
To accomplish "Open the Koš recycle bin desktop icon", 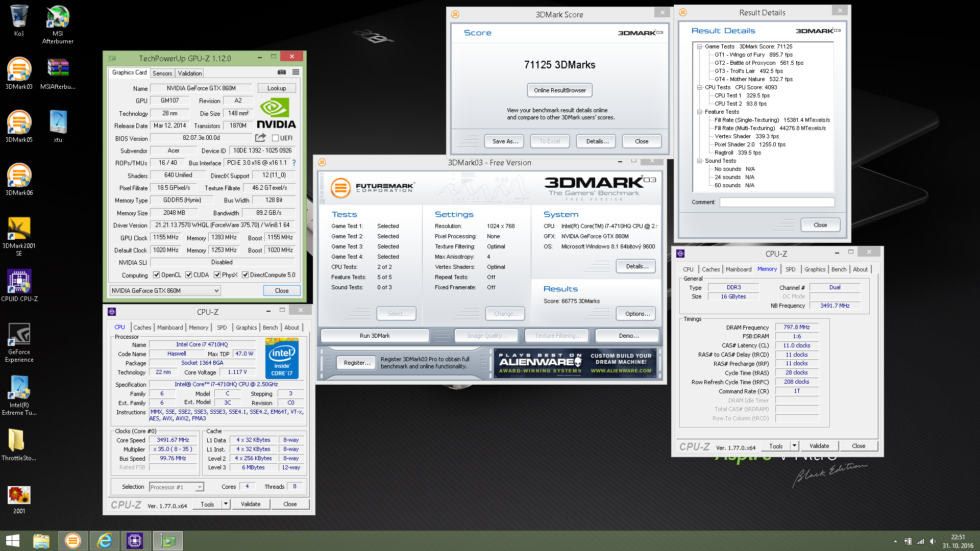I will click(x=19, y=20).
